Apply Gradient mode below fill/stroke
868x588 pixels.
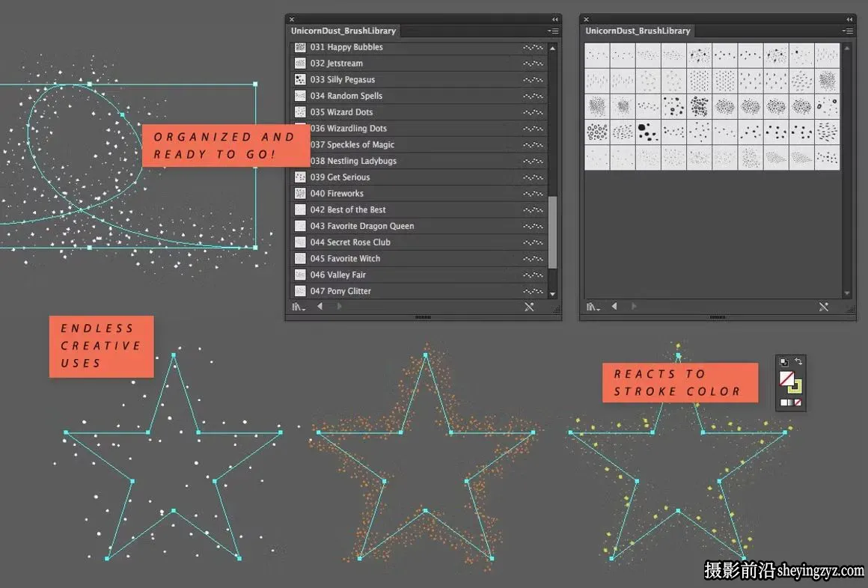[x=790, y=402]
